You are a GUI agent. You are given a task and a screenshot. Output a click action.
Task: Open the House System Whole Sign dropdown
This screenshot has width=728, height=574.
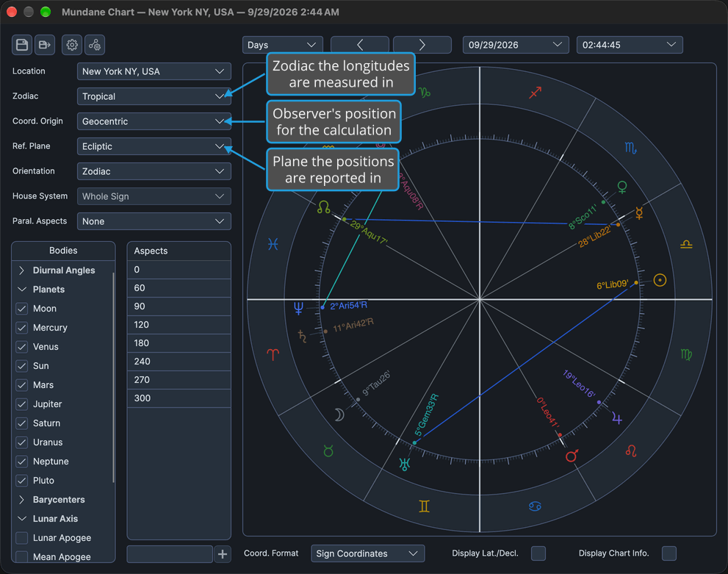pos(154,196)
